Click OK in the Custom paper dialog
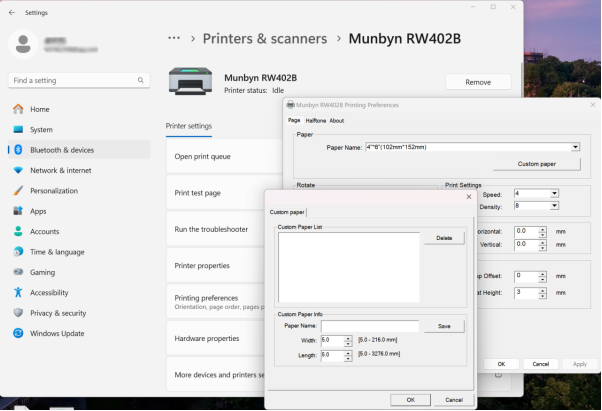602x411 pixels. (410, 400)
